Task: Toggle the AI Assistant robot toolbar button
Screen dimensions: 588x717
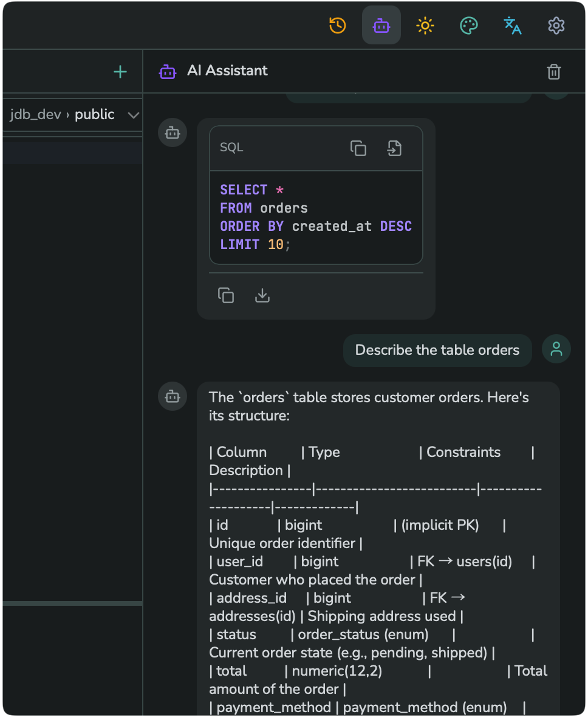Action: click(x=381, y=26)
